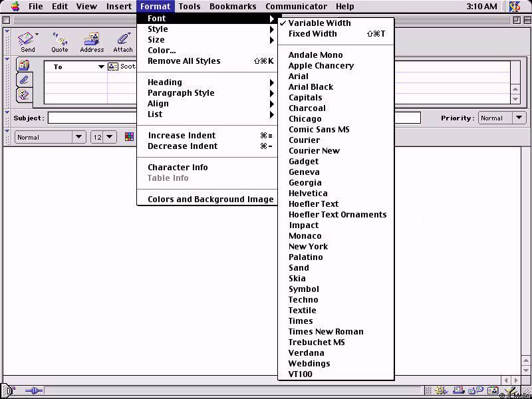Pick the Verdana font

pyautogui.click(x=336, y=353)
